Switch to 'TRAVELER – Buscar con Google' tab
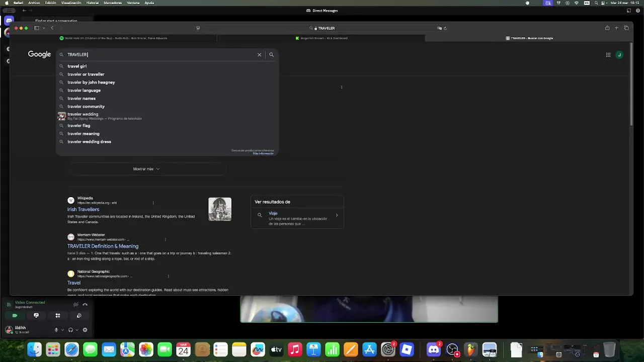This screenshot has height=362, width=644. [x=529, y=38]
